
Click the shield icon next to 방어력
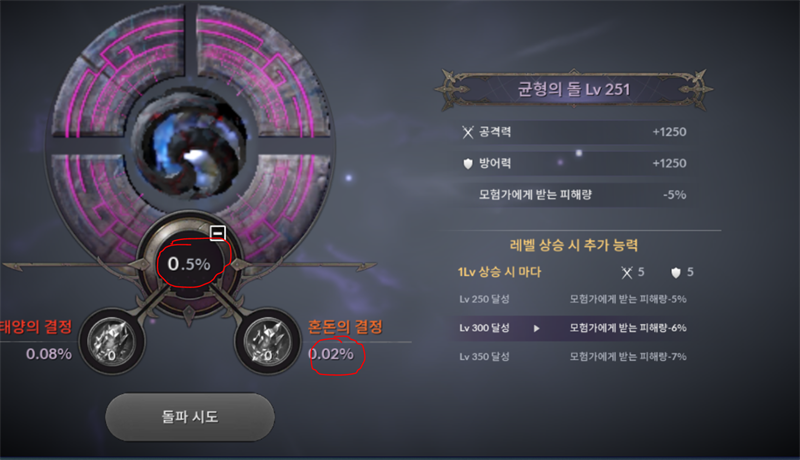468,164
